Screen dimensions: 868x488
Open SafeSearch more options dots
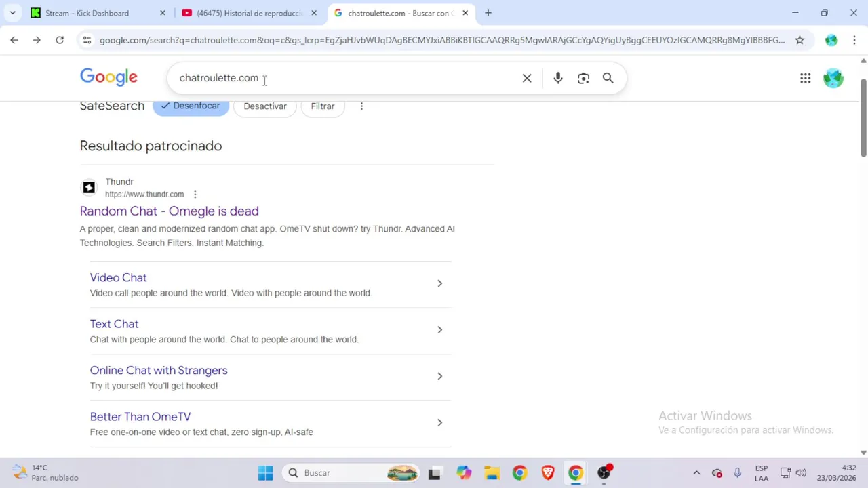point(361,106)
